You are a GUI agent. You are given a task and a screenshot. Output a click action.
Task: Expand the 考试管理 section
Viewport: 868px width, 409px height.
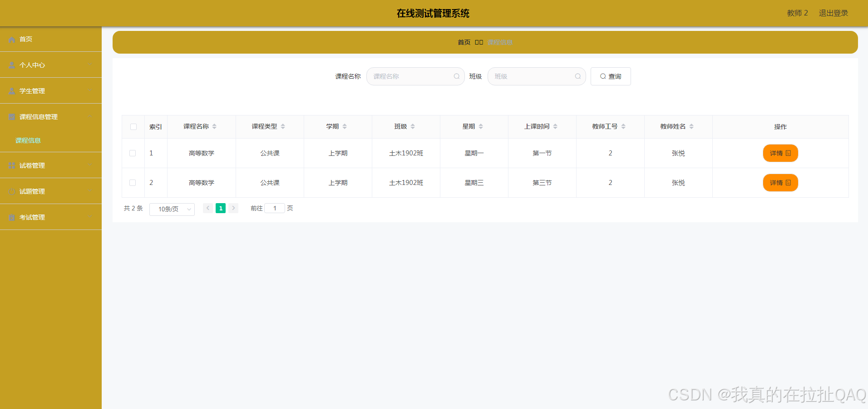90,217
